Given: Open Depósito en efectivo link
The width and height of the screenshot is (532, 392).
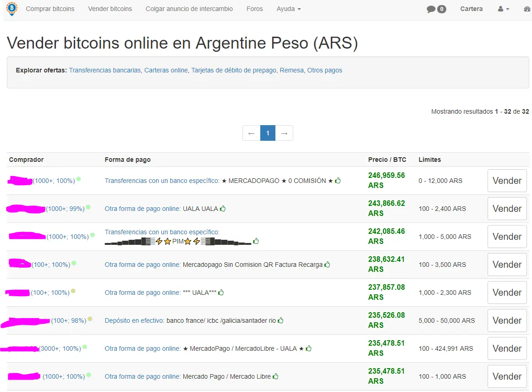Looking at the screenshot, I should (x=134, y=321).
